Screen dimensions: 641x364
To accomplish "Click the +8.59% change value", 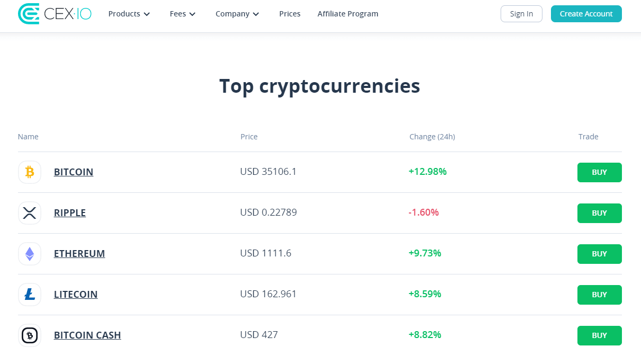I will click(425, 294).
